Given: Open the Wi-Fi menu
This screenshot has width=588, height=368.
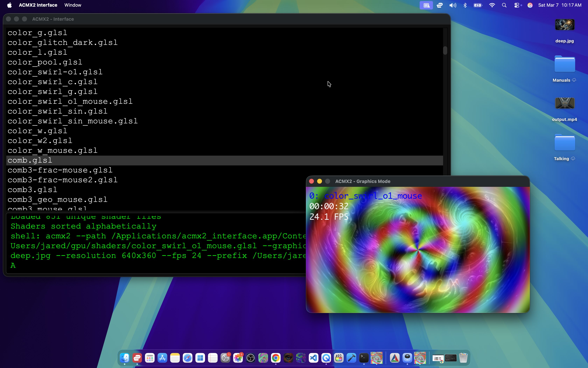Looking at the screenshot, I should [x=492, y=5].
